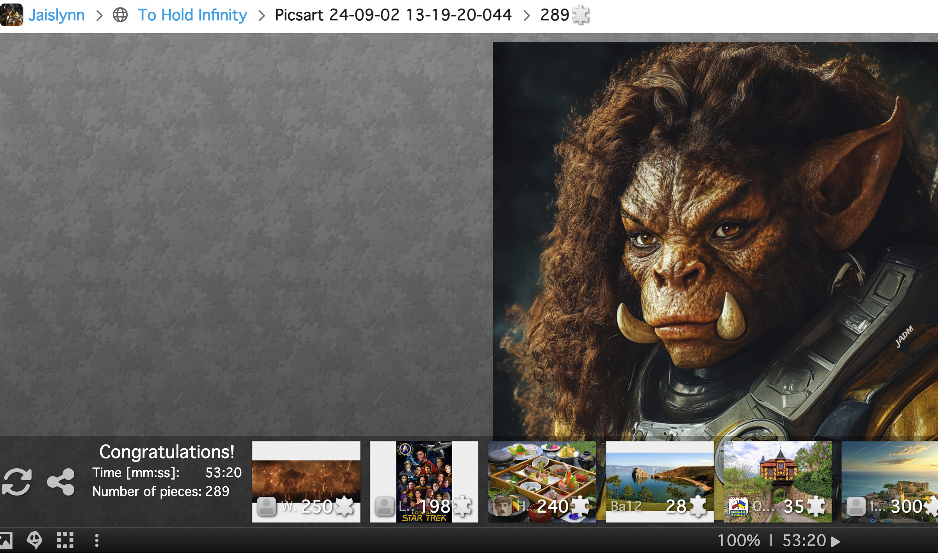Open Jaislynn user profile link

57,15
